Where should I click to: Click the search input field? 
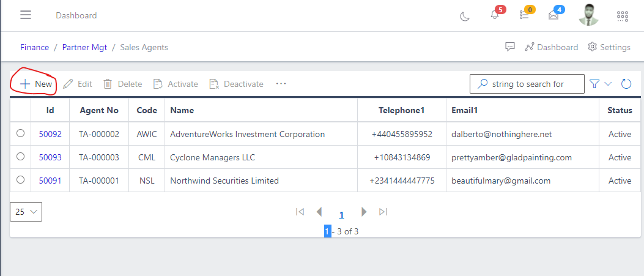(x=527, y=84)
